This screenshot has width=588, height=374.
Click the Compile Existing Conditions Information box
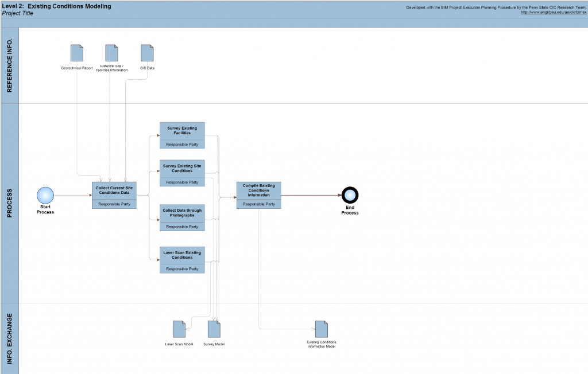tap(258, 190)
